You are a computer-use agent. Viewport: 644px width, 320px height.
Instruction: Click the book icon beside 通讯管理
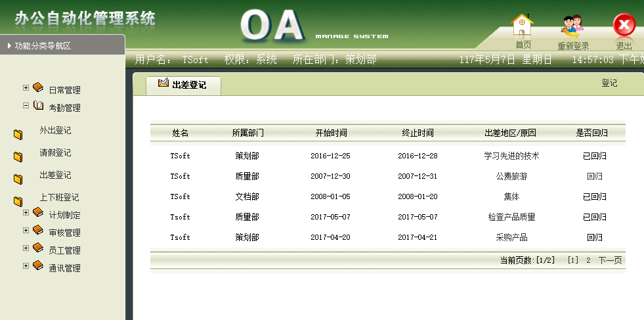coord(38,265)
